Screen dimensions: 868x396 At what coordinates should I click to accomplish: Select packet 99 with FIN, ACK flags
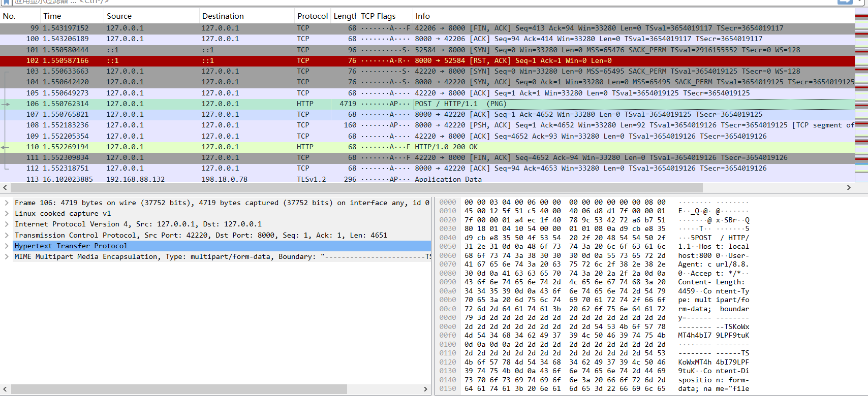coord(427,28)
